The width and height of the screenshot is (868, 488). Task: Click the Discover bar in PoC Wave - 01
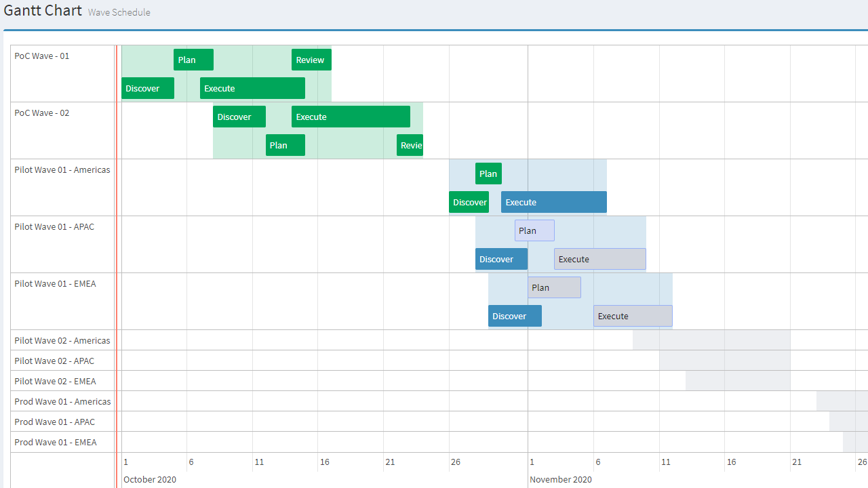click(x=148, y=88)
